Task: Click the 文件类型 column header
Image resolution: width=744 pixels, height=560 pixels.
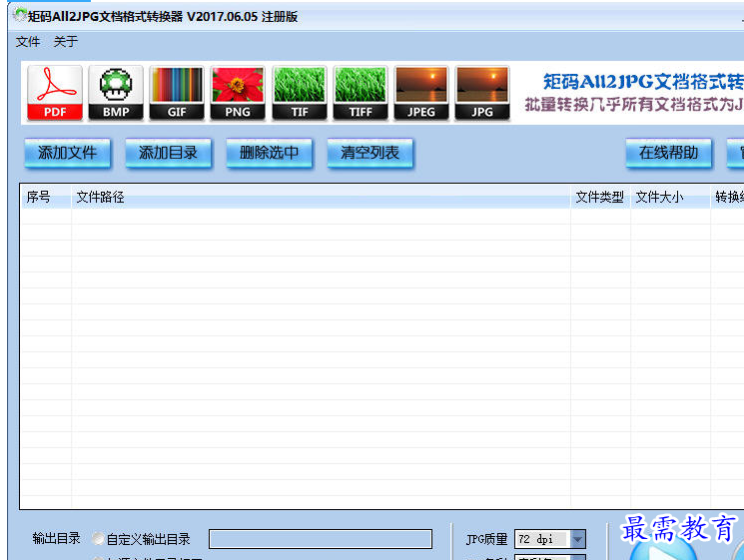Action: (600, 197)
